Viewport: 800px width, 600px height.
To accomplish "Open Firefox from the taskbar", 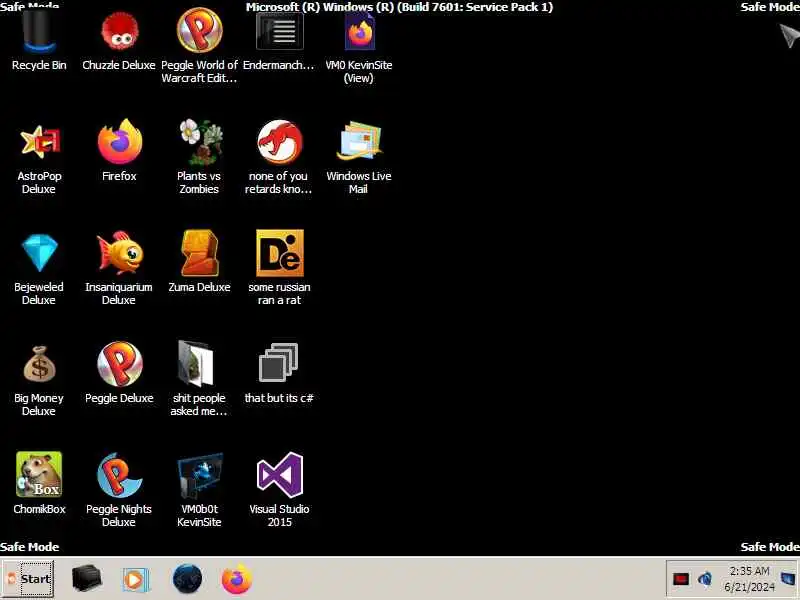I will tap(237, 579).
